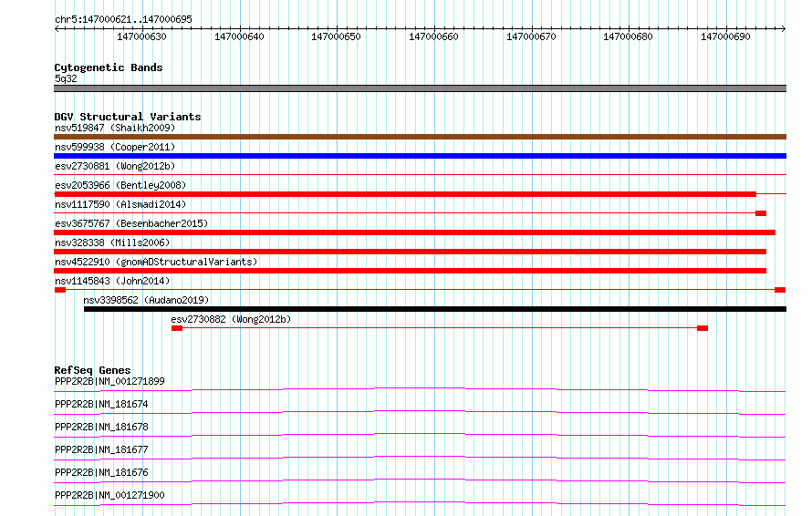Click the left red block of esv2730882
The height and width of the screenshot is (516, 812).
(177, 328)
